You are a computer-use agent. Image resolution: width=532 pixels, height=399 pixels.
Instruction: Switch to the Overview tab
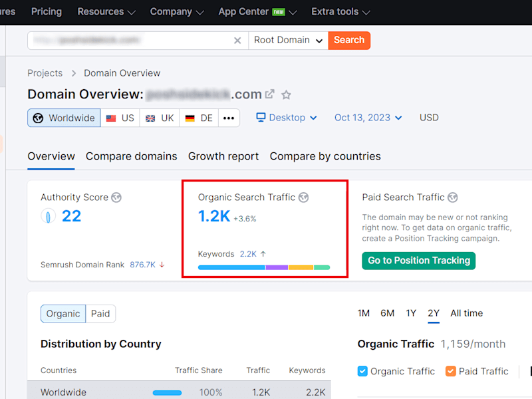pos(51,156)
